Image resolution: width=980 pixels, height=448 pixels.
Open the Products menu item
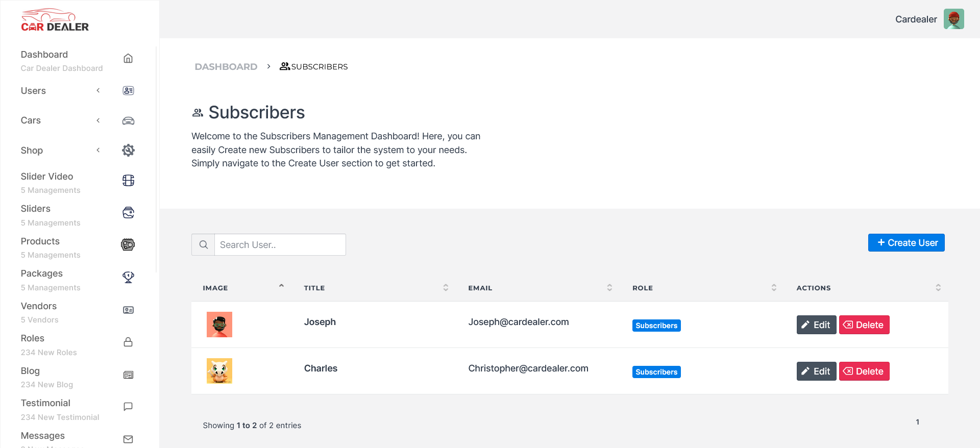[x=40, y=241]
